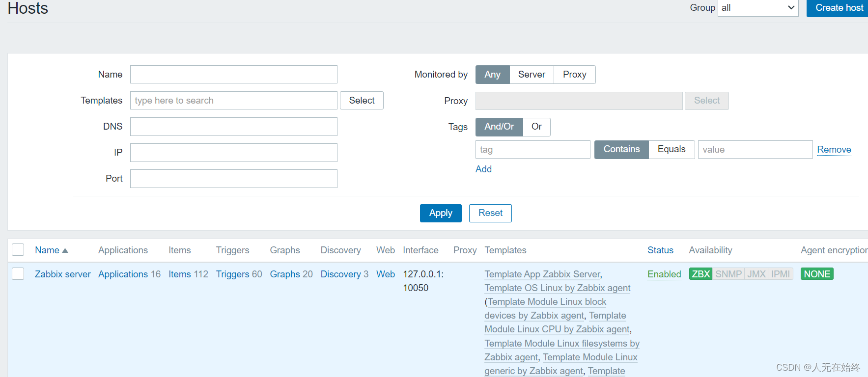This screenshot has height=377, width=868.
Task: Tick the Zabbix server row checkbox
Action: click(18, 274)
